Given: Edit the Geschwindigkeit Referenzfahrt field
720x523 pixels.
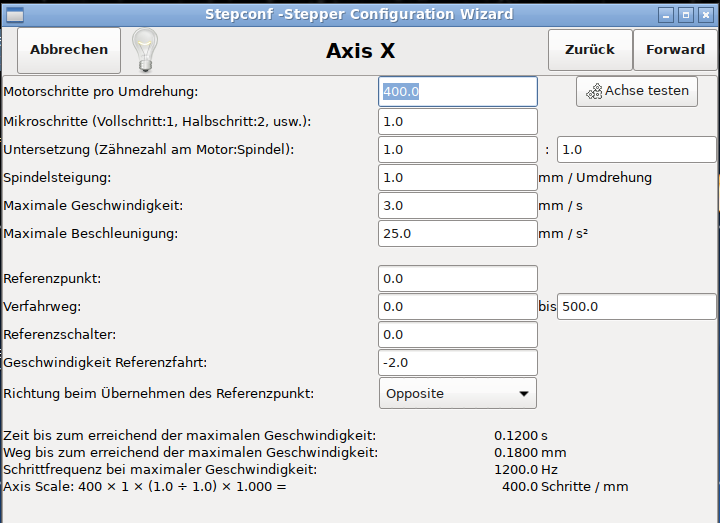Looking at the screenshot, I should click(458, 362).
